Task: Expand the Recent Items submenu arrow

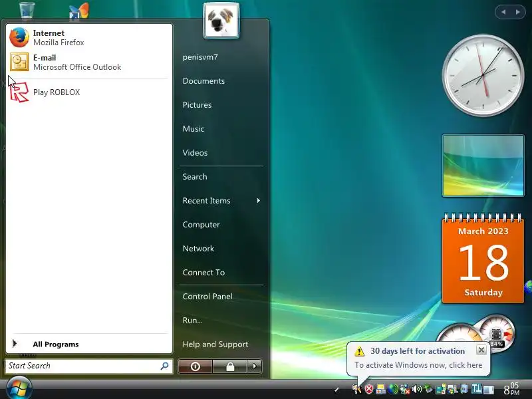Action: click(259, 201)
